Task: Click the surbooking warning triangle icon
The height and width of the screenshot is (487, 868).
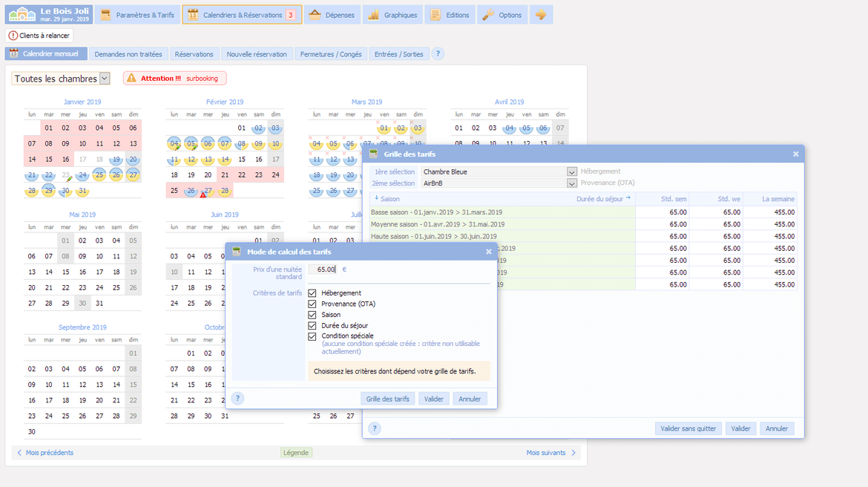Action: coord(131,78)
